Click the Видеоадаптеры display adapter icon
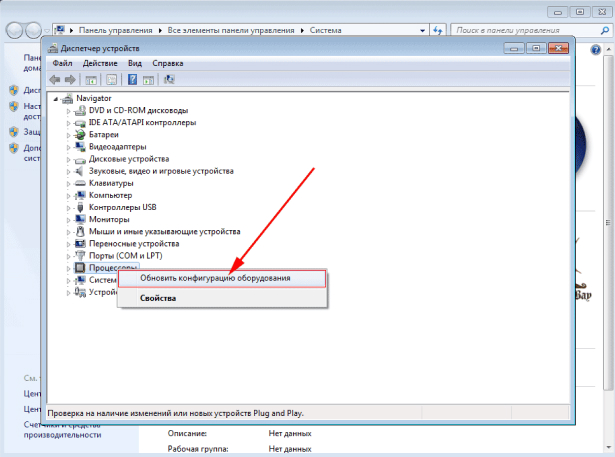615x457 pixels. tap(80, 147)
